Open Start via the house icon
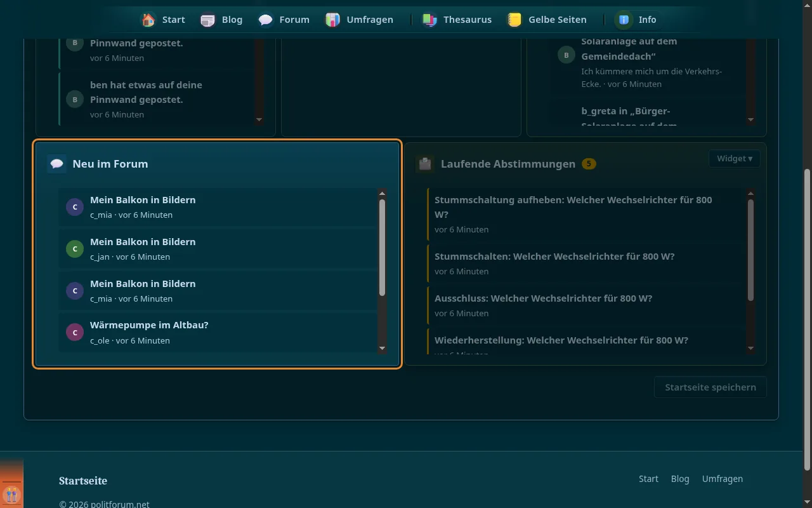The image size is (812, 508). (x=148, y=20)
